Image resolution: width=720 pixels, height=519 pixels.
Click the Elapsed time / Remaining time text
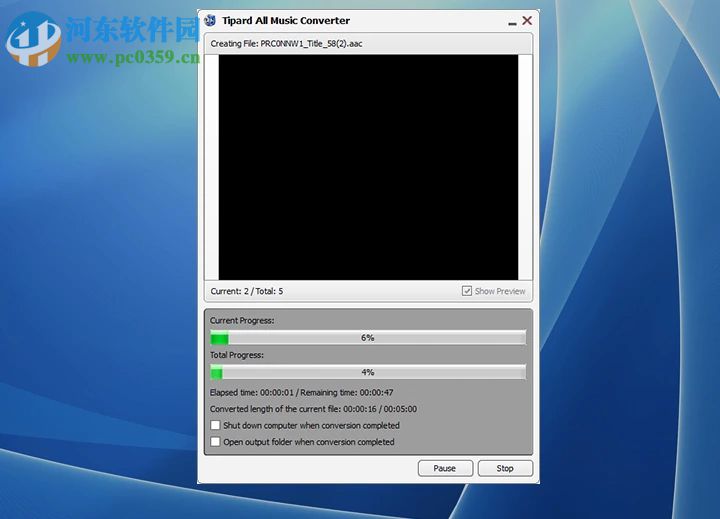coord(301,392)
